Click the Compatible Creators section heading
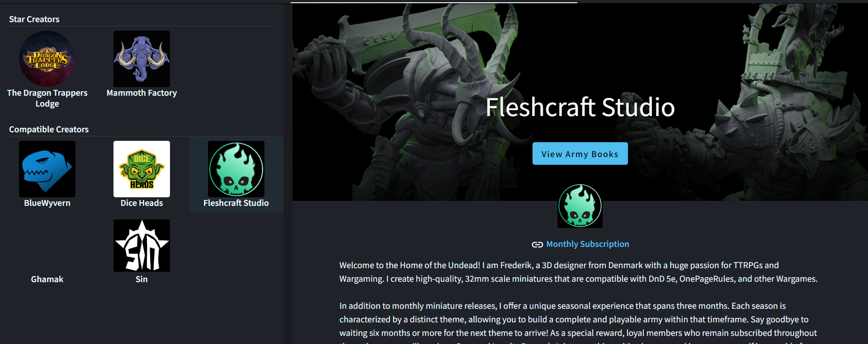The image size is (868, 344). pyautogui.click(x=49, y=129)
